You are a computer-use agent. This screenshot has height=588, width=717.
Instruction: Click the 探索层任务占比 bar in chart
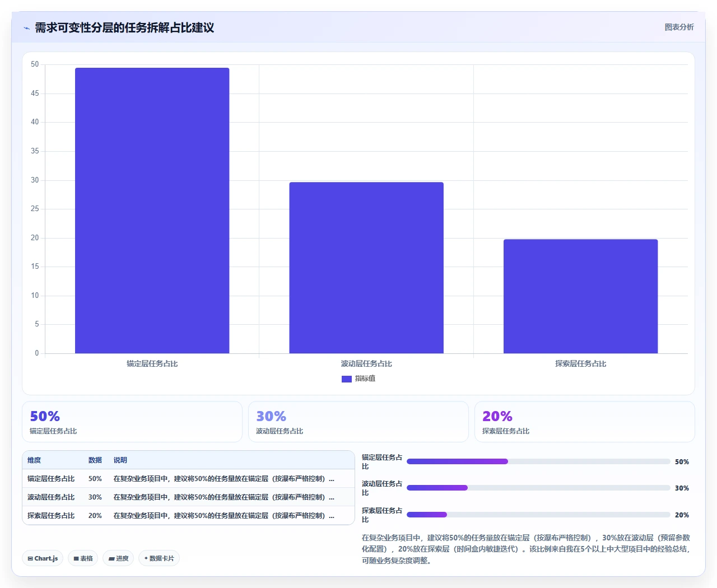[x=581, y=296]
